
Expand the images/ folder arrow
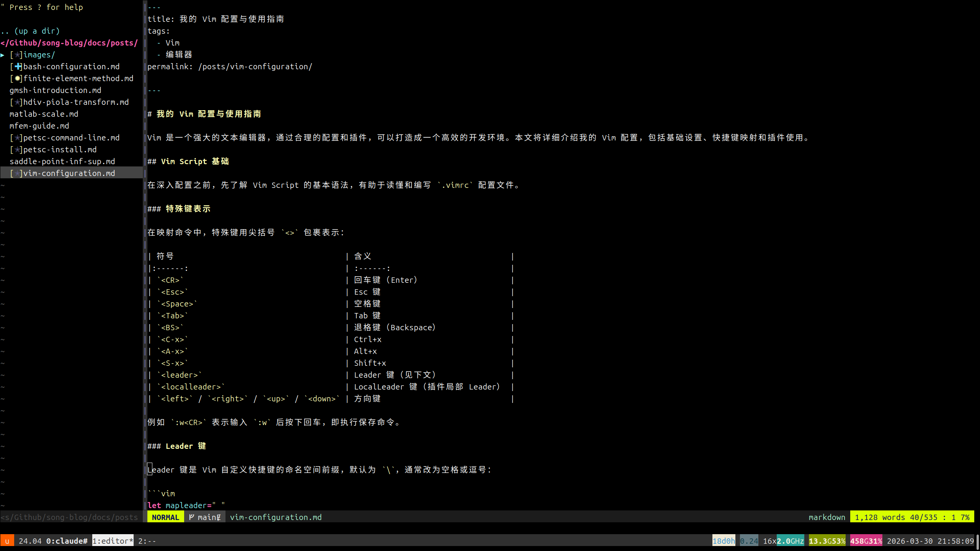point(3,55)
